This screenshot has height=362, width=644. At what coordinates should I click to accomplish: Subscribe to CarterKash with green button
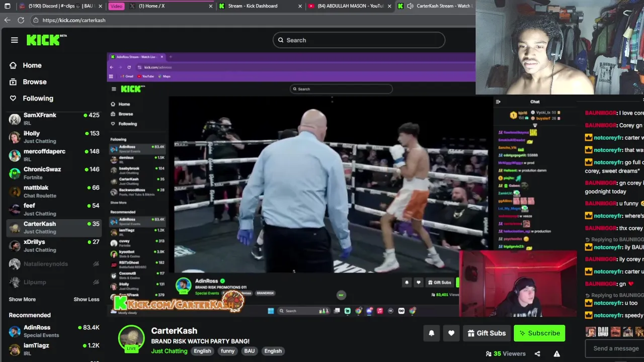[x=539, y=333]
